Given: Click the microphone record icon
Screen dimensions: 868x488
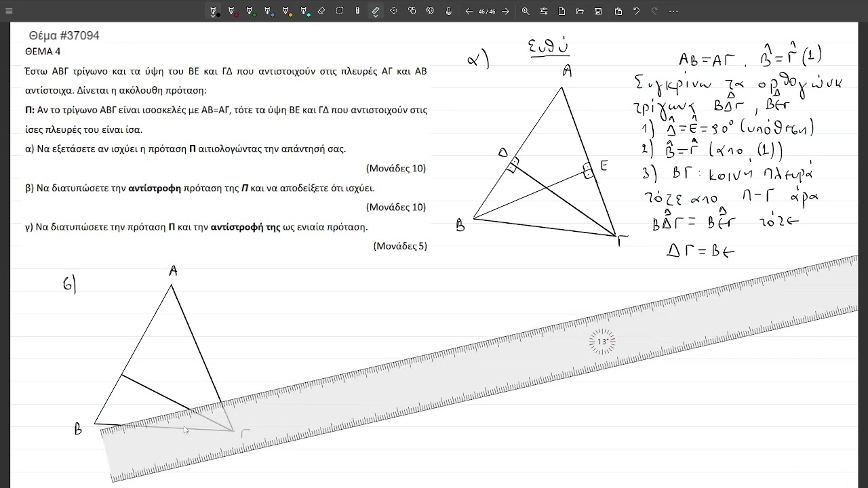Looking at the screenshot, I should (x=448, y=11).
